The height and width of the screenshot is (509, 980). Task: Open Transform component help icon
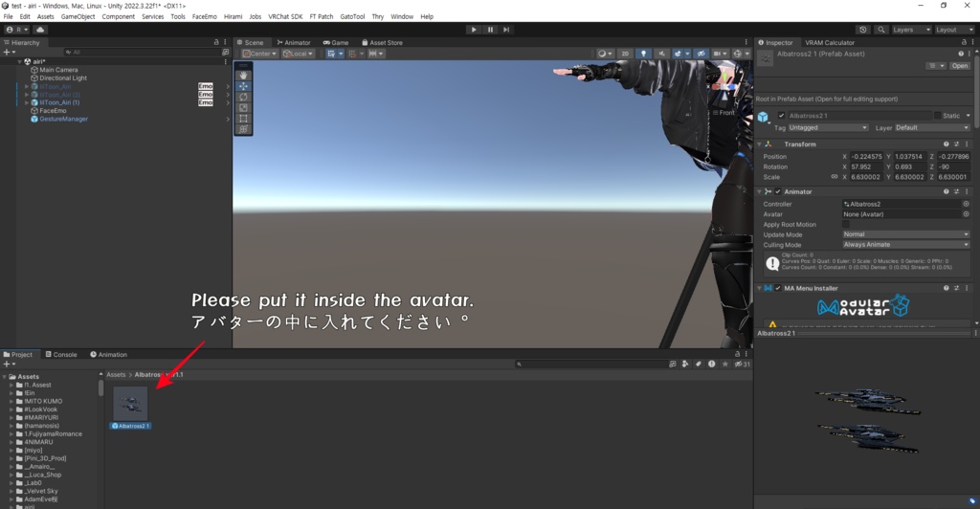946,144
